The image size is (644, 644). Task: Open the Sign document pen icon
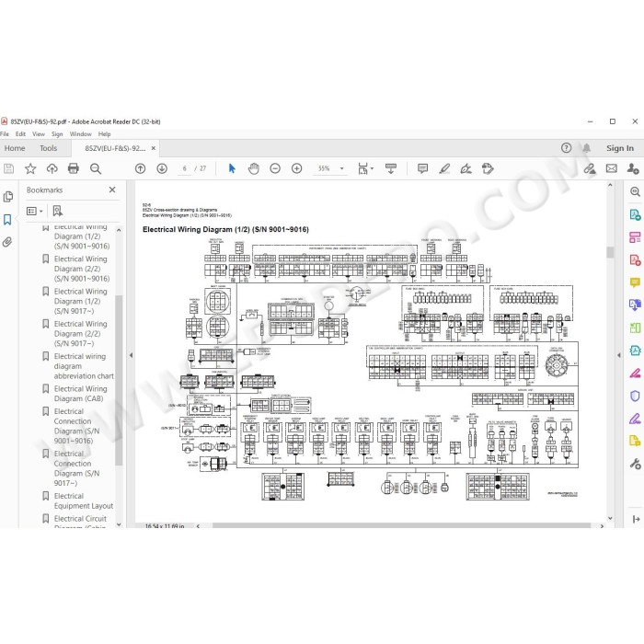click(466, 168)
